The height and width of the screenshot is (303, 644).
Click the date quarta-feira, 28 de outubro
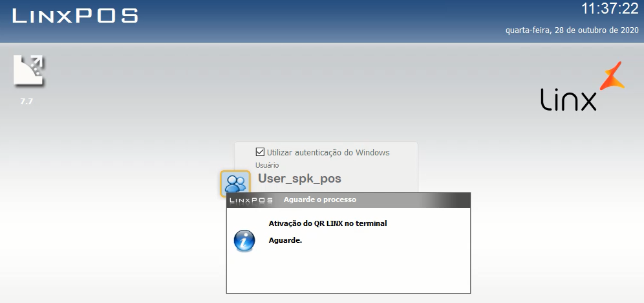coord(572,30)
